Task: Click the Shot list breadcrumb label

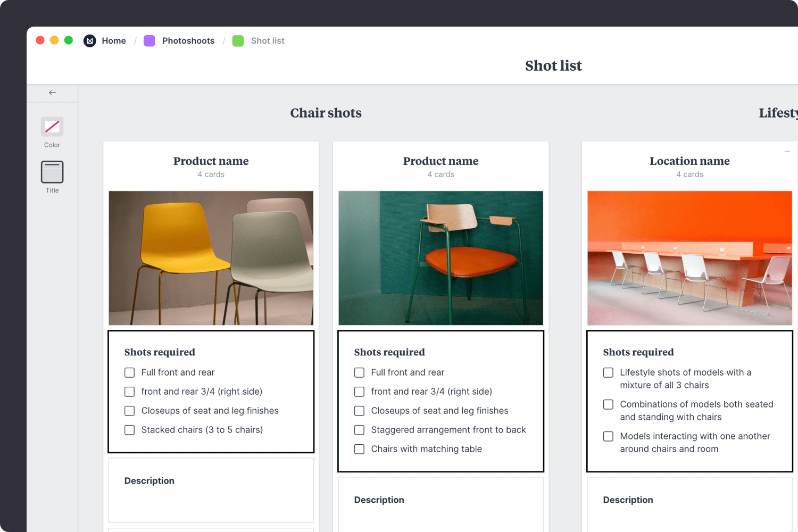Action: pos(268,40)
